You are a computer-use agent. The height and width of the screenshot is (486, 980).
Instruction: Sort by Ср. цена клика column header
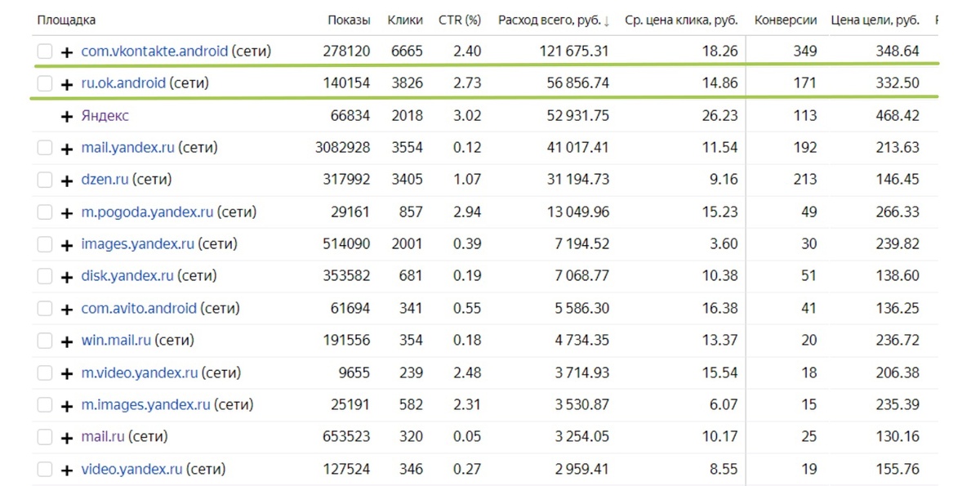tap(681, 20)
